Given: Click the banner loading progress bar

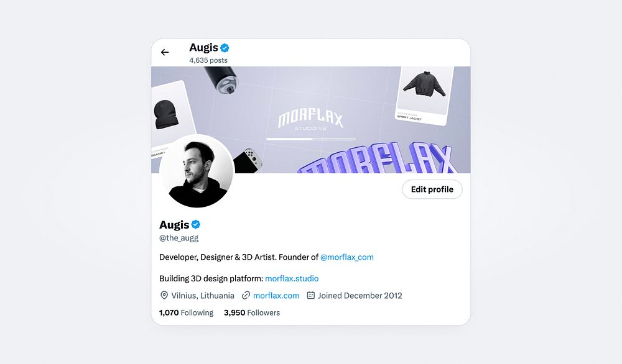Looking at the screenshot, I should click(310, 139).
